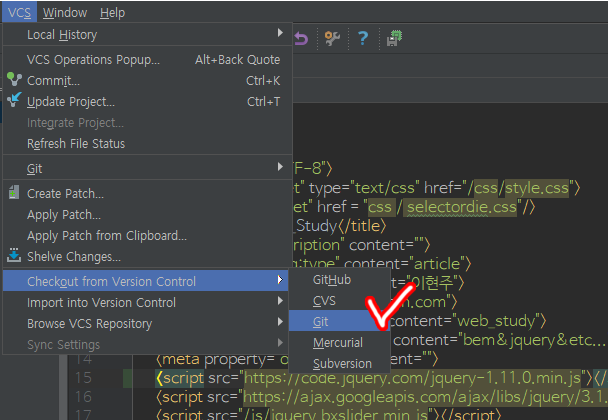
Task: Choose Mercurial in checkout submenu
Action: pos(339,342)
